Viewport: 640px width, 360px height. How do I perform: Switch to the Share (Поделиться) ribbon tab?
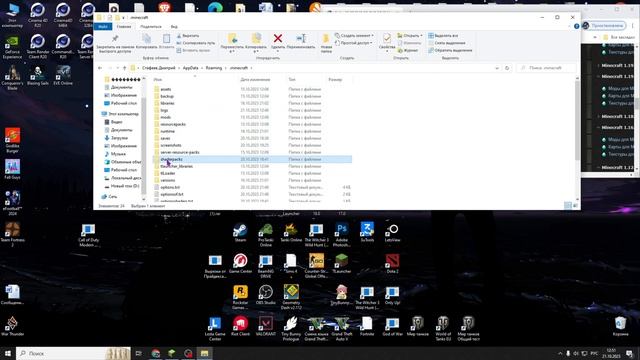(151, 27)
